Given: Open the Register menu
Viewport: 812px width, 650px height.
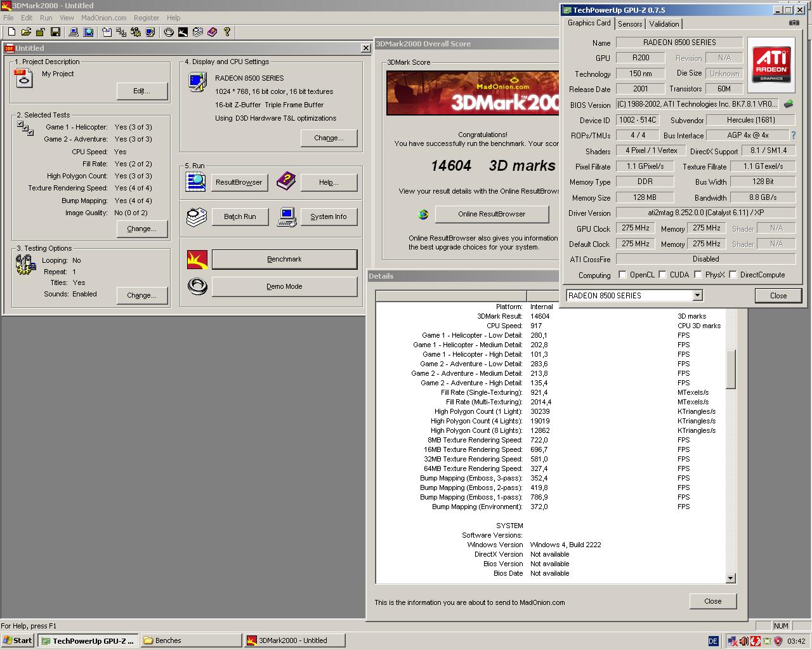Looking at the screenshot, I should pyautogui.click(x=147, y=18).
